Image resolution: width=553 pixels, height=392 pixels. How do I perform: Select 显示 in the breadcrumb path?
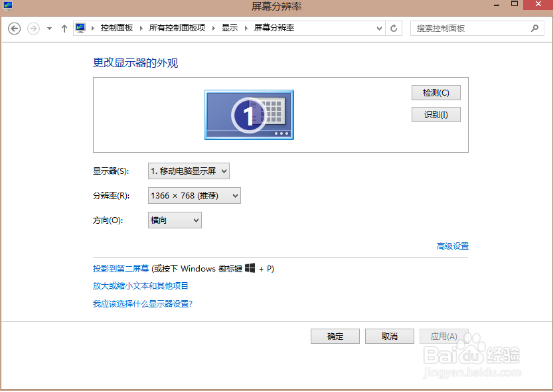[x=230, y=28]
